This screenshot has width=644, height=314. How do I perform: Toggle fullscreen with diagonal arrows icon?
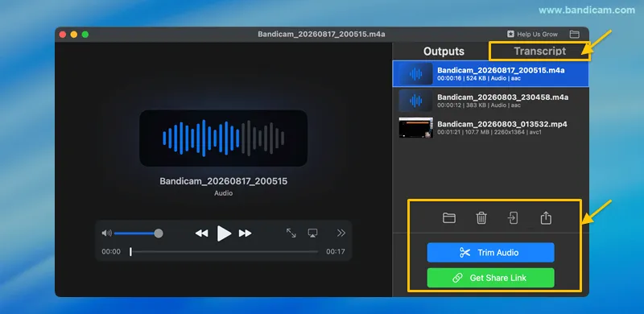click(x=291, y=233)
